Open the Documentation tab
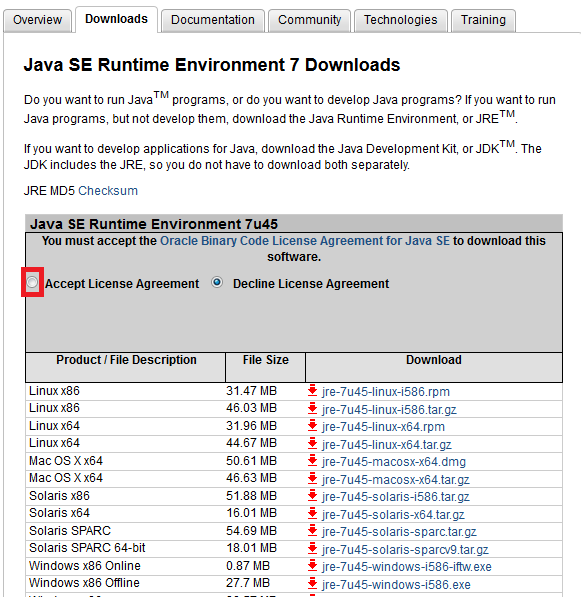The height and width of the screenshot is (597, 581). tap(212, 20)
